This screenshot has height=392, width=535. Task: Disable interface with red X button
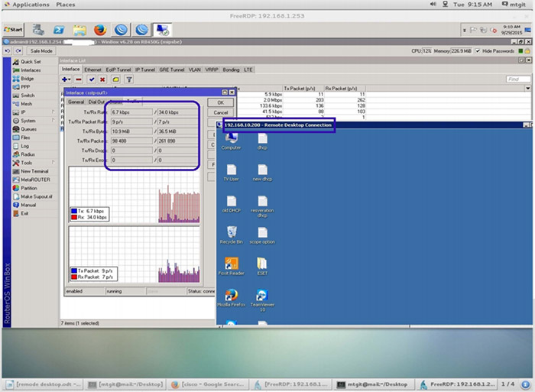pos(102,79)
